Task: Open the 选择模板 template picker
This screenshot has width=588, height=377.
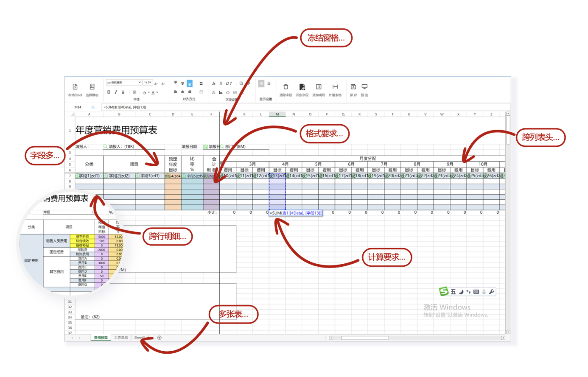Action: [x=92, y=87]
